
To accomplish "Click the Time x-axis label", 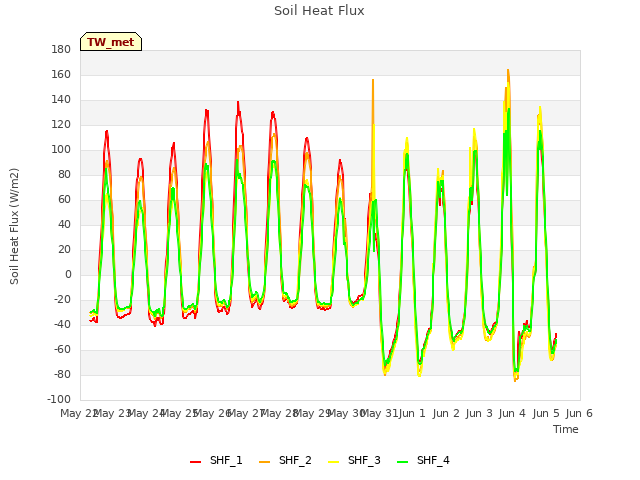I will [x=566, y=429].
